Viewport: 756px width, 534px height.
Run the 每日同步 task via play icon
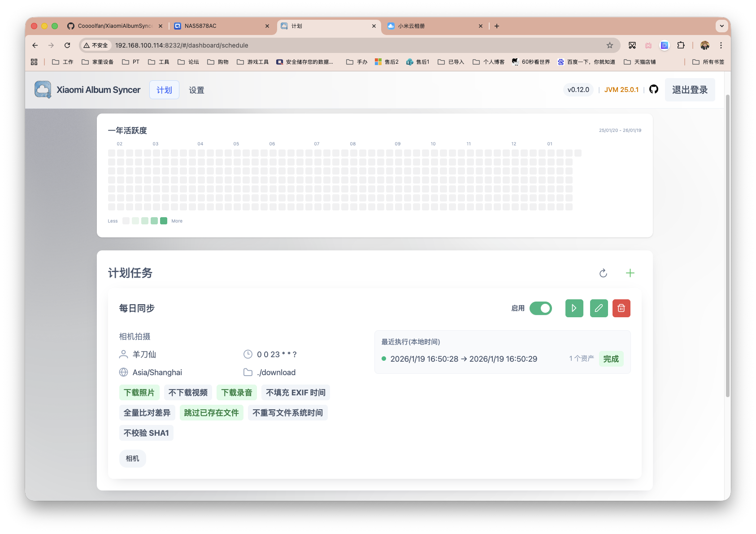(x=574, y=308)
